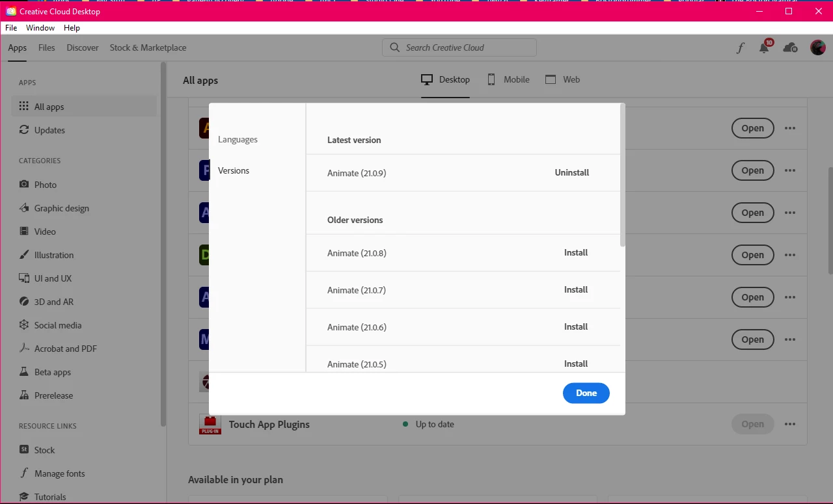Install Animate (21.0.6)
Image resolution: width=833 pixels, height=504 pixels.
coord(576,327)
